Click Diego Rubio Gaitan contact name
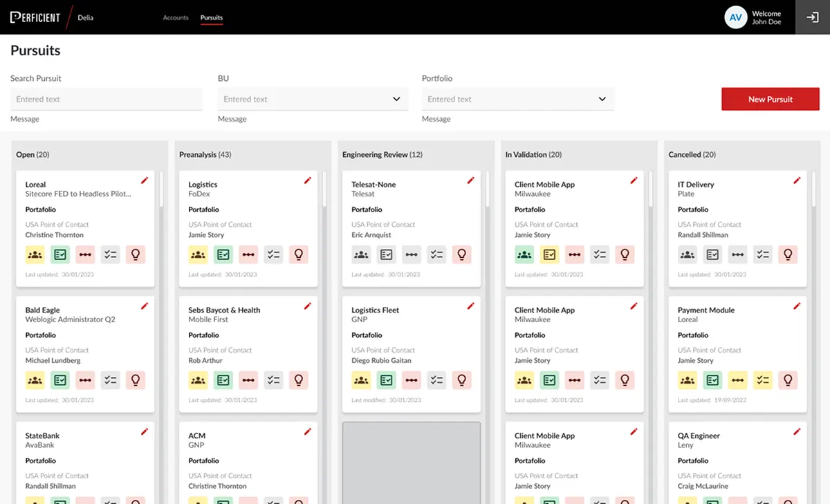The image size is (830, 504). [x=381, y=361]
